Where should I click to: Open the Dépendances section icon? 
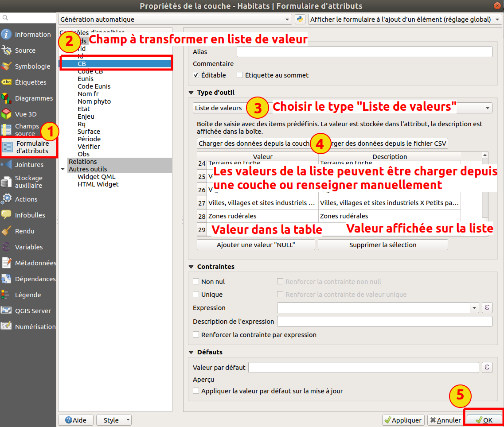[x=6, y=279]
